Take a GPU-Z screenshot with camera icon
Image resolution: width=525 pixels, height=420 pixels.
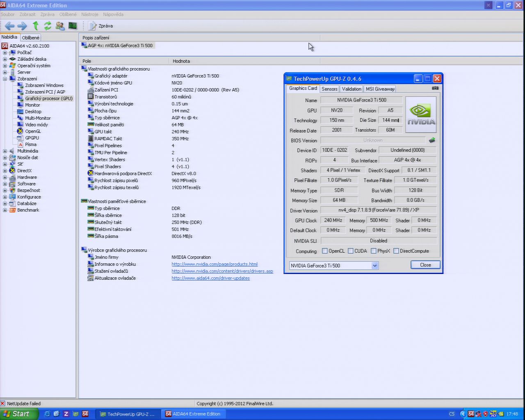tap(435, 88)
